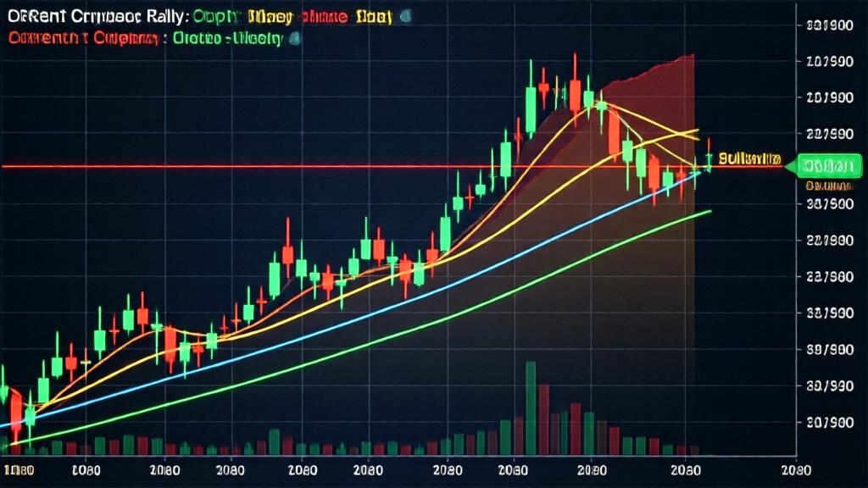868x488 pixels.
Task: Click the white title text starting the top legend row
Action: click(98, 17)
